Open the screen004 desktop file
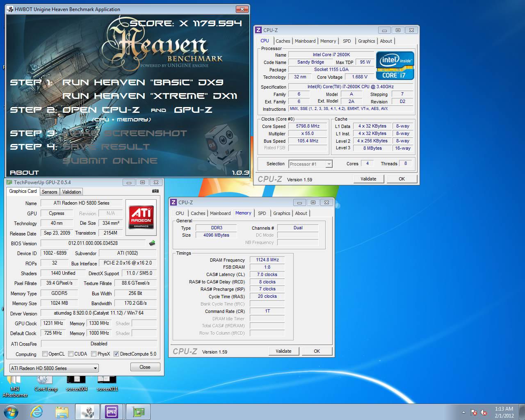Viewport: 525px width, 420px height. (x=76, y=384)
